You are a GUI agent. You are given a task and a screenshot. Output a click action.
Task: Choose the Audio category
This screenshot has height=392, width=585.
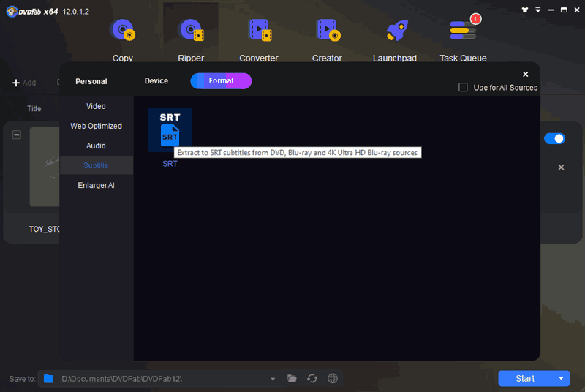tap(97, 146)
